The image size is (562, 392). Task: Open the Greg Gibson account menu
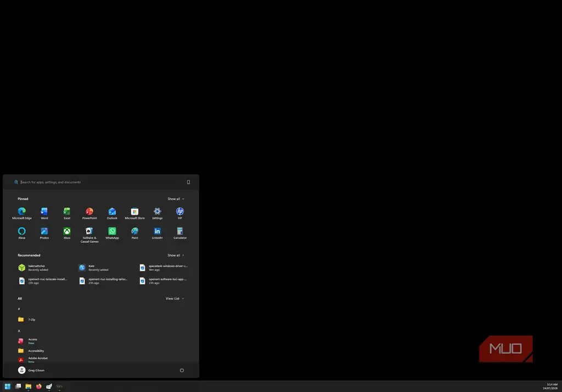[x=31, y=370]
